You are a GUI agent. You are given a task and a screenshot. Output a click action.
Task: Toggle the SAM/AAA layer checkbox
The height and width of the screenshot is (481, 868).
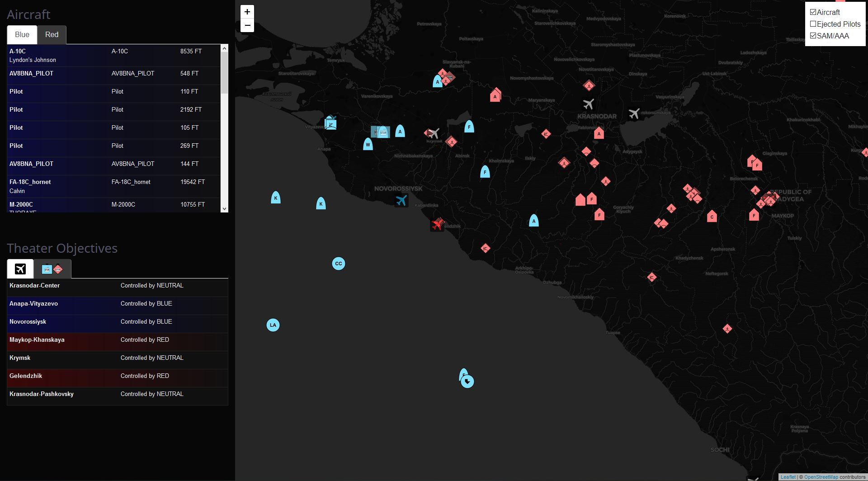pos(813,36)
